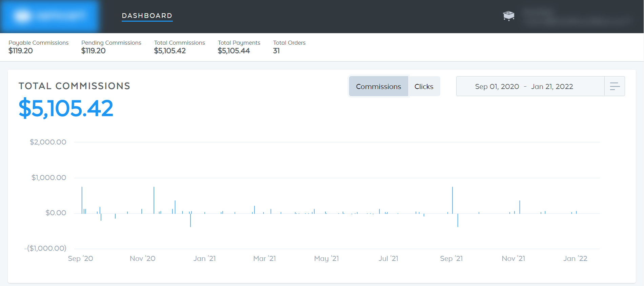Click the Payable Commissions stat
The height and width of the screenshot is (286, 644).
point(38,47)
